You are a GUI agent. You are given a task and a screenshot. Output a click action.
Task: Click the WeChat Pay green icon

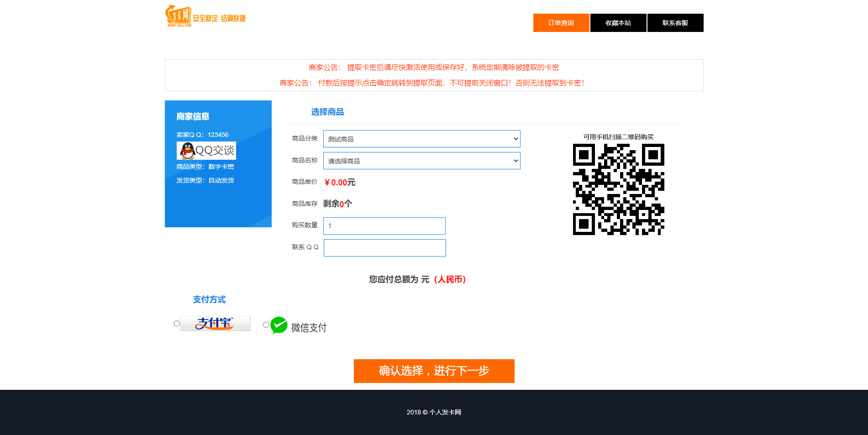pyautogui.click(x=279, y=325)
